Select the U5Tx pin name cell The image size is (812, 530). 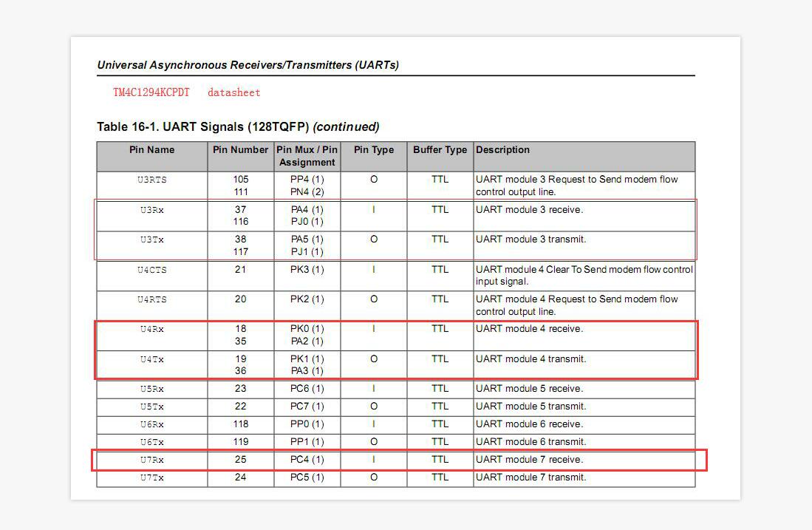(151, 407)
